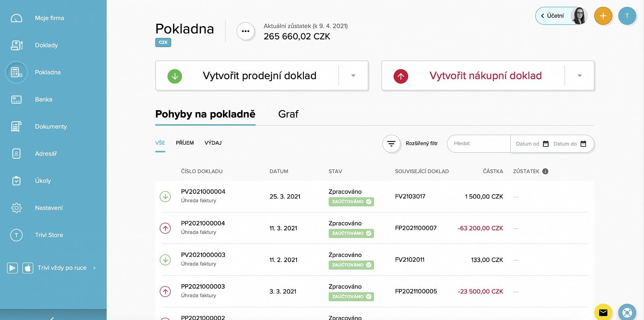Open yellow mail message button
The image size is (644, 320).
pos(603,312)
